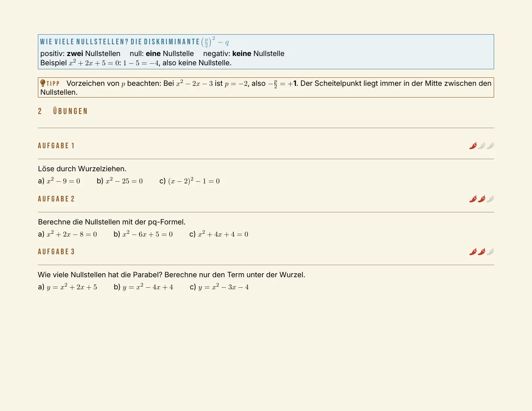Click the 'Aufgabe 1' heading
The height and width of the screenshot is (411, 532).
(56, 146)
